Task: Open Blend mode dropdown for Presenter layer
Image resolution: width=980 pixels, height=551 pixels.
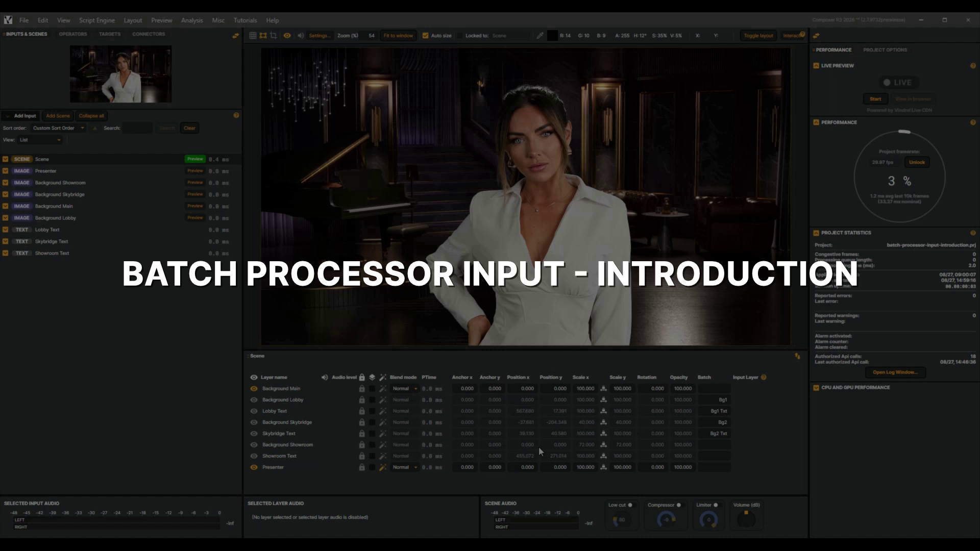Action: click(x=405, y=467)
